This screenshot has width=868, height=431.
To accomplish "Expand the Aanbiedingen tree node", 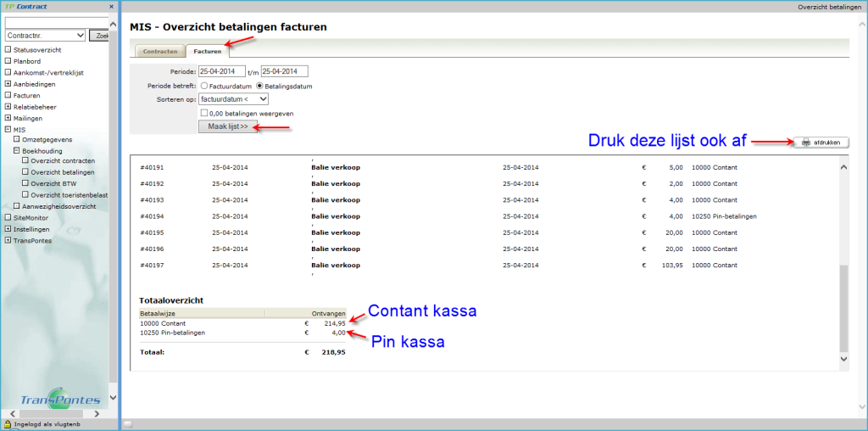I will pos(8,83).
